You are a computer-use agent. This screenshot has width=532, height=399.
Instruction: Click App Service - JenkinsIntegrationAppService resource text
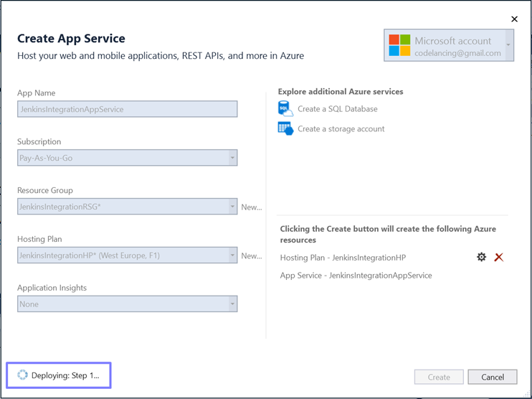(x=356, y=276)
